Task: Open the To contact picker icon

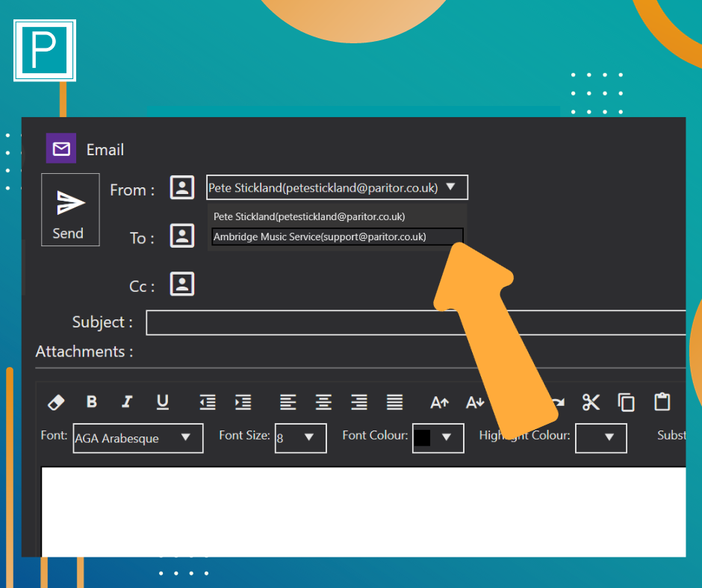Action: point(182,235)
